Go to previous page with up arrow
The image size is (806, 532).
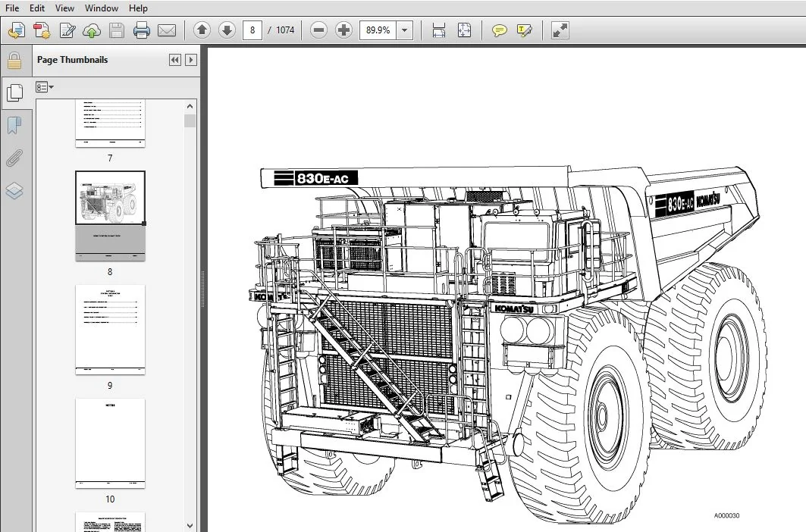[x=202, y=30]
